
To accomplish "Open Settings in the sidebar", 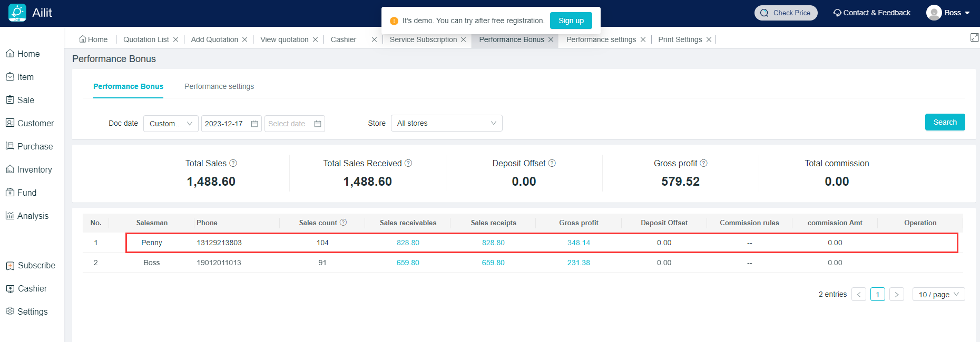I will (32, 311).
